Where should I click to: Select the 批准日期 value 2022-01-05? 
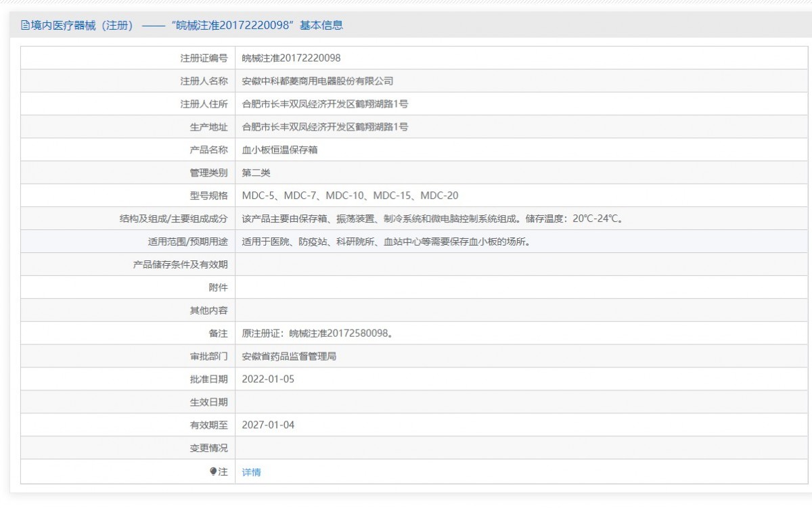click(268, 379)
